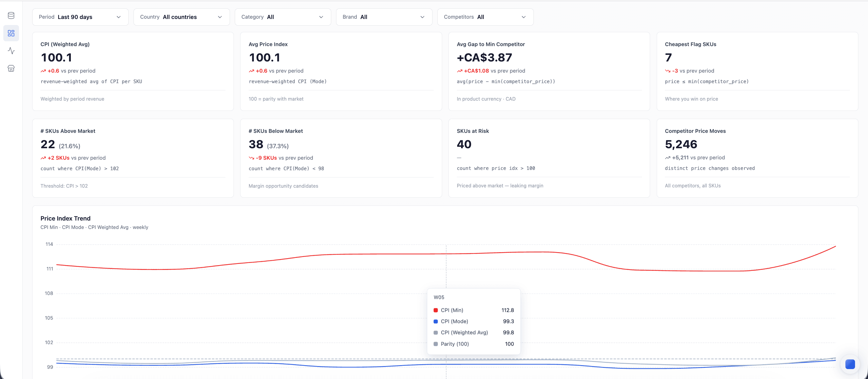
Task: Click the 108 y-axis label
Action: pyautogui.click(x=49, y=293)
